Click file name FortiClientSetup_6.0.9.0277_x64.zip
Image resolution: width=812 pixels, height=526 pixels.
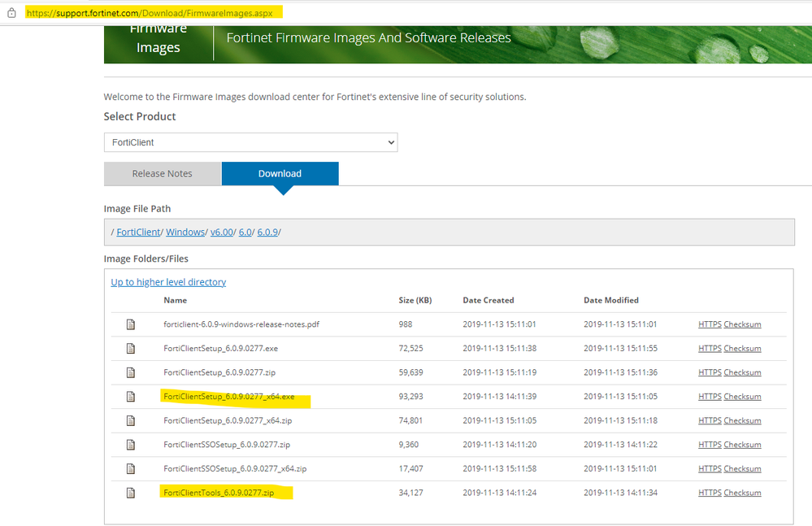[228, 421]
